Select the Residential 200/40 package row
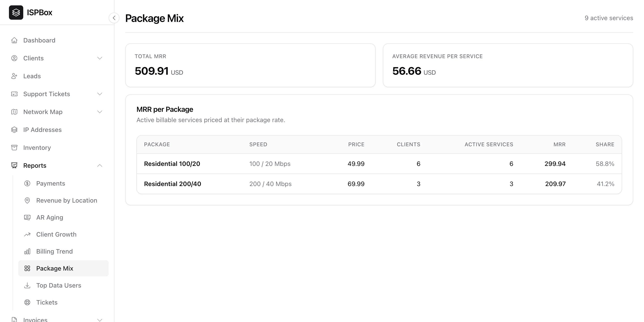The height and width of the screenshot is (322, 644). click(x=379, y=184)
